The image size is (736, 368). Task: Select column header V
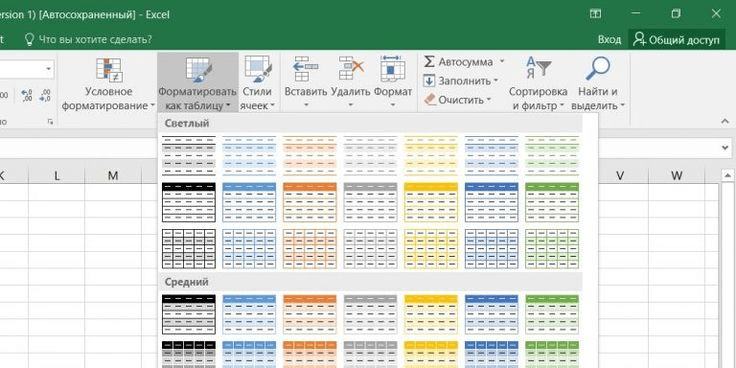click(x=620, y=176)
